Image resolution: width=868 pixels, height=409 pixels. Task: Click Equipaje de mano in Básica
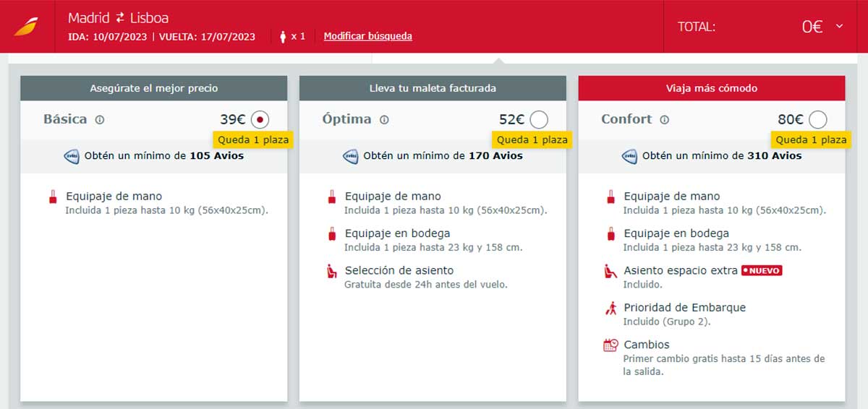pos(114,196)
